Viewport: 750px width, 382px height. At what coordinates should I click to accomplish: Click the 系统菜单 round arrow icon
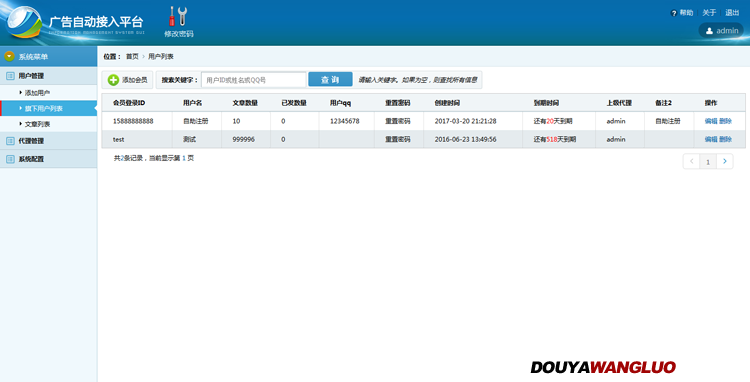click(10, 56)
